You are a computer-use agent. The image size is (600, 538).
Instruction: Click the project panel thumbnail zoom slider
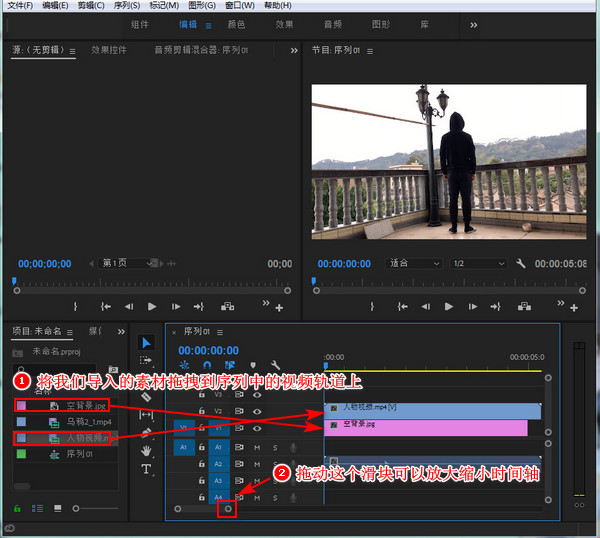point(76,508)
